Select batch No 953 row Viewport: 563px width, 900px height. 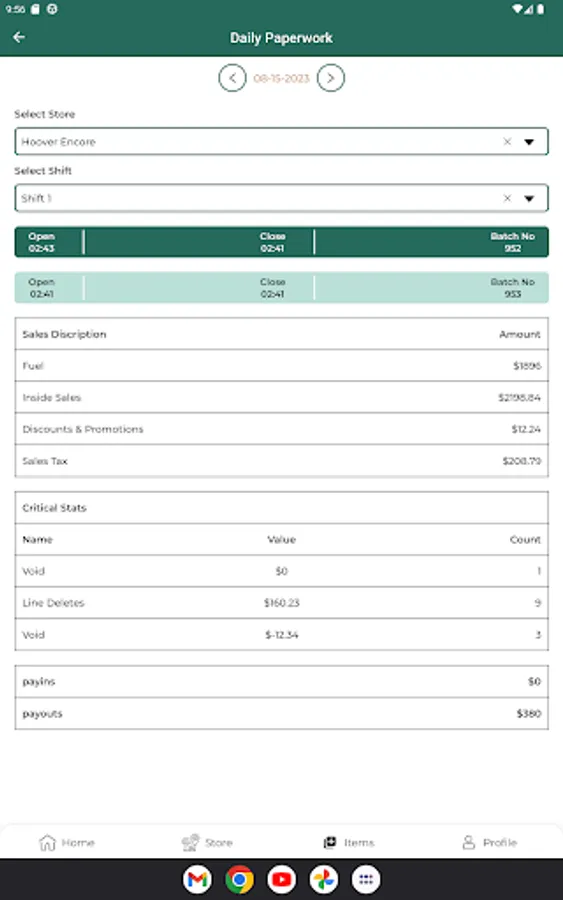[281, 288]
